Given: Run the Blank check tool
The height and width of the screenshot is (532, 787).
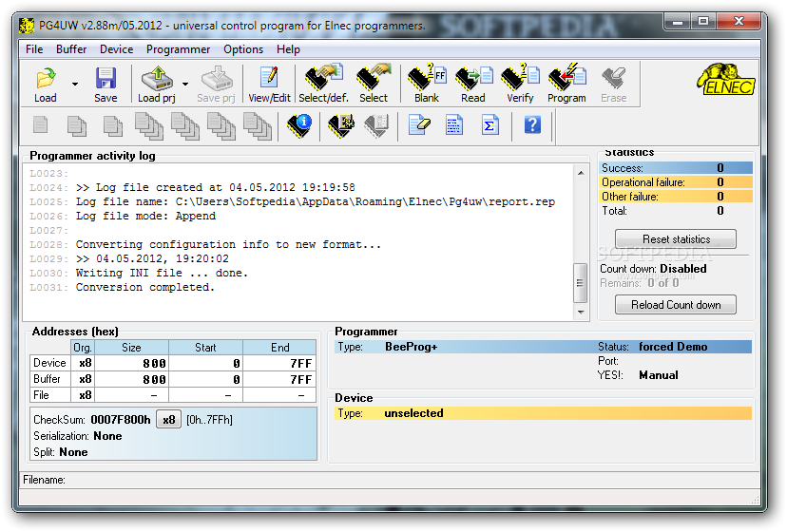Looking at the screenshot, I should (427, 85).
